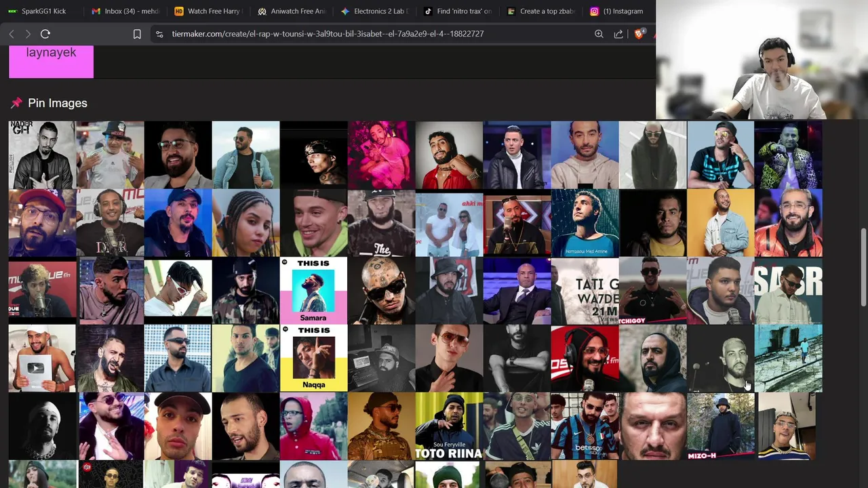
Task: Switch to the Inbox (34) Gmail tab
Action: [125, 11]
